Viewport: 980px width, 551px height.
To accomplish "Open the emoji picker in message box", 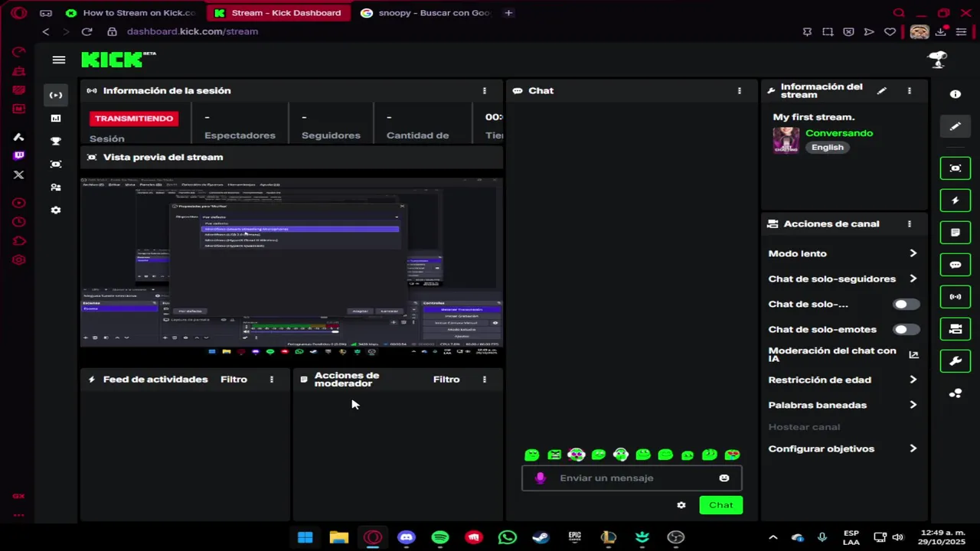I will coord(724,478).
